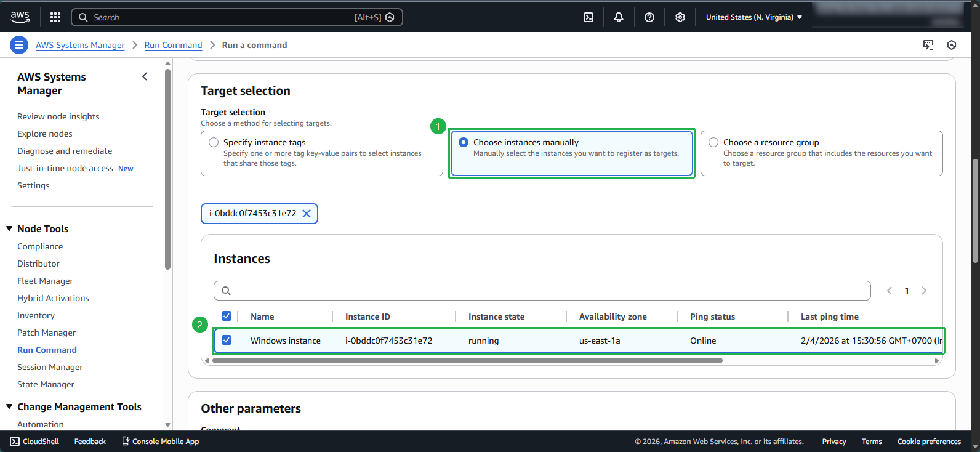
Task: Click the main page vertical scrollbar
Action: (x=975, y=211)
